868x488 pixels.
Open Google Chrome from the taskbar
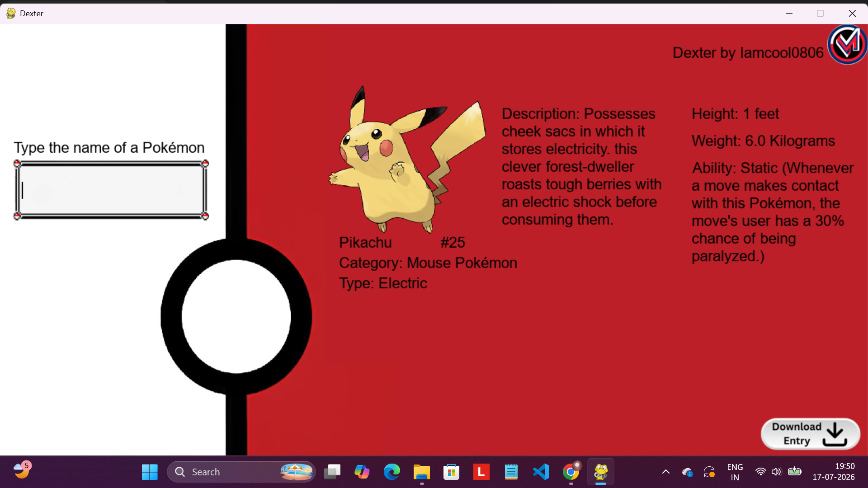tap(571, 472)
